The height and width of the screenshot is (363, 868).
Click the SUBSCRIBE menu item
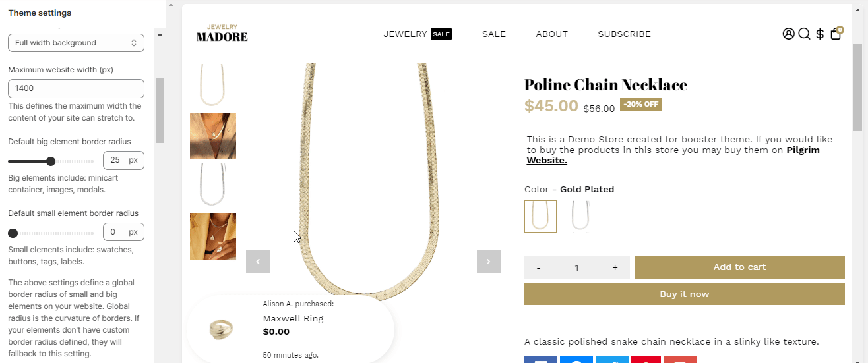(624, 34)
